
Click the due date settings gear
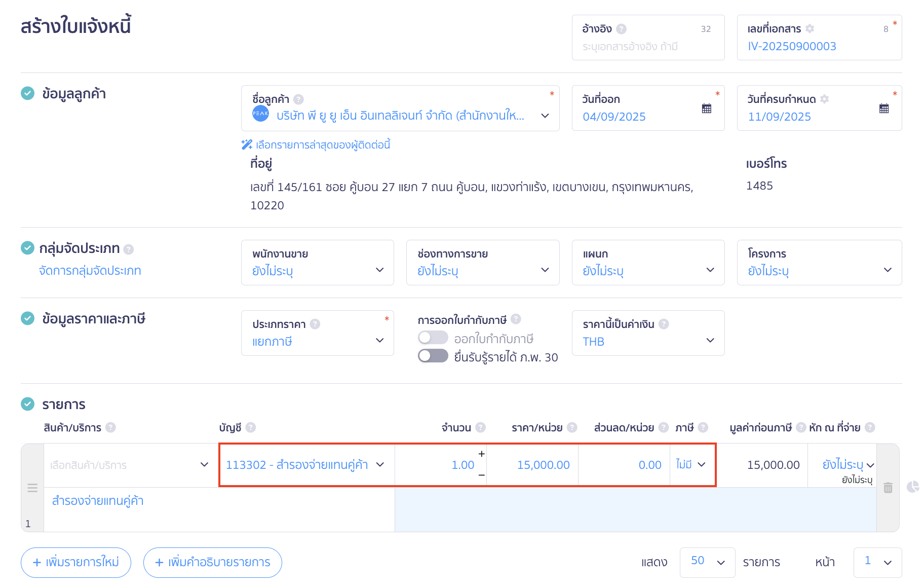[x=824, y=99]
